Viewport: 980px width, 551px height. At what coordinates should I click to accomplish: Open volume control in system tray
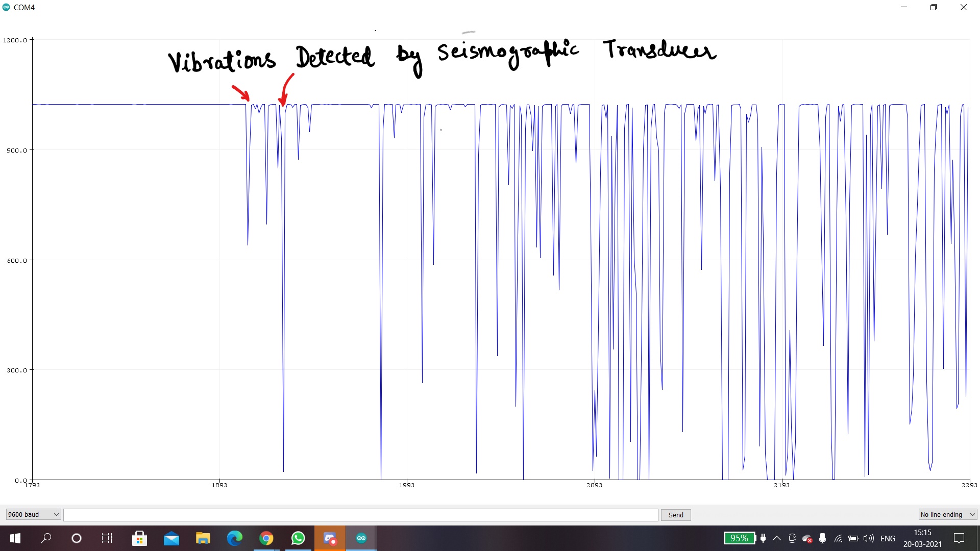point(868,538)
